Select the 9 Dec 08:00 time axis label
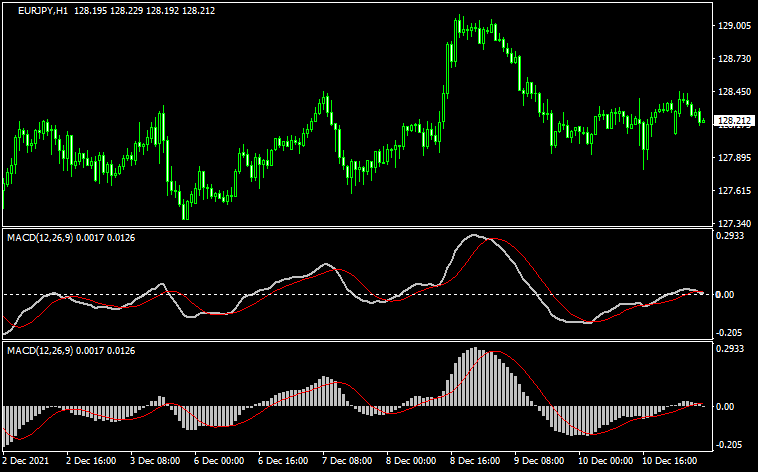This screenshot has width=758, height=472. pyautogui.click(x=539, y=461)
